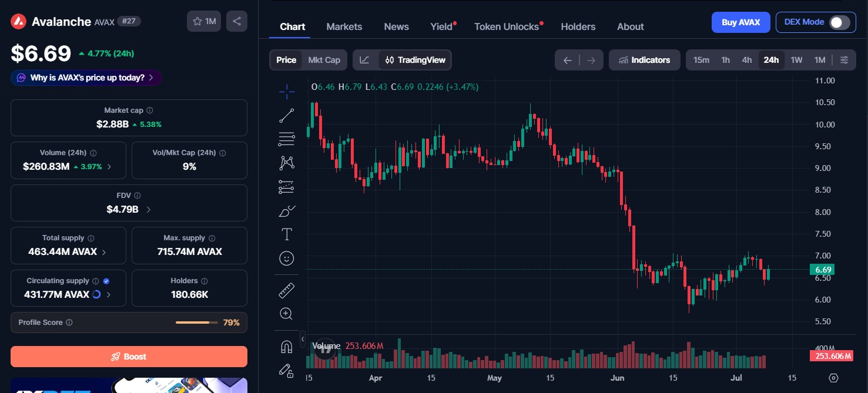Click Avalanche logo icon

coord(19,22)
